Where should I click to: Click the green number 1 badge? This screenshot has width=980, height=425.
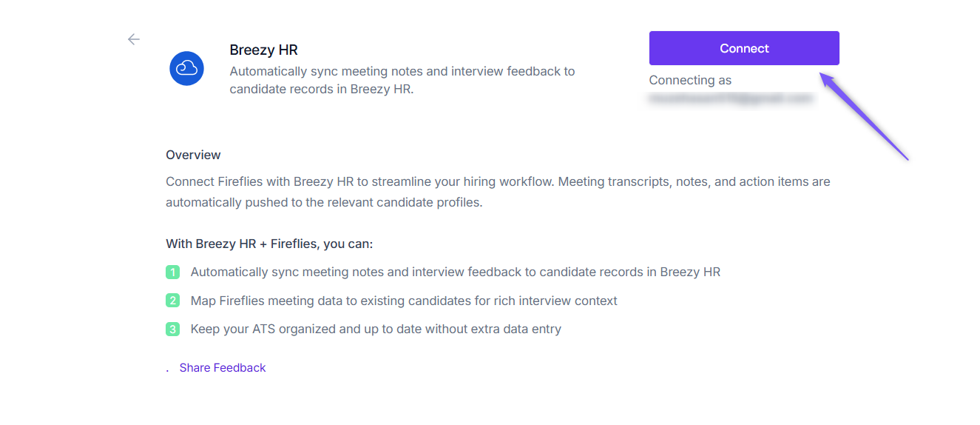tap(172, 272)
